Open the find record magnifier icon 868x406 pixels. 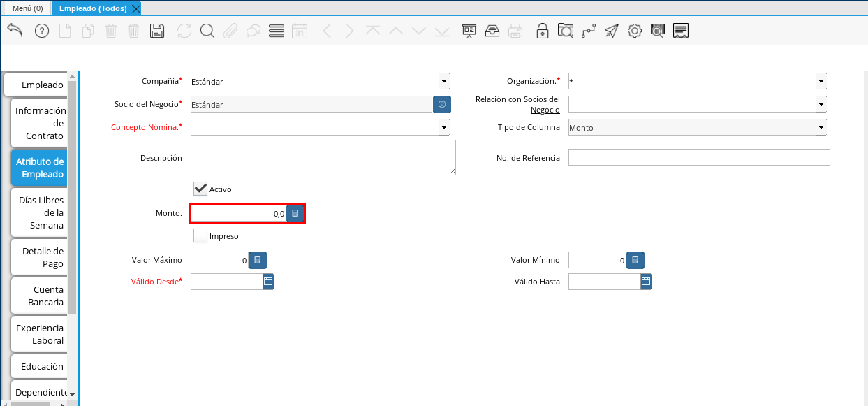[207, 31]
